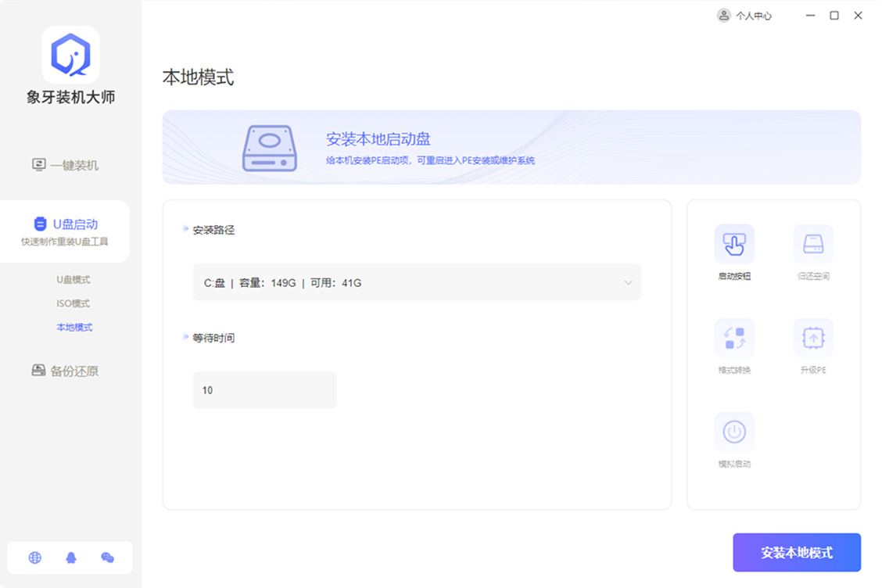Select the U盘启动 sidebar entry

(x=70, y=222)
